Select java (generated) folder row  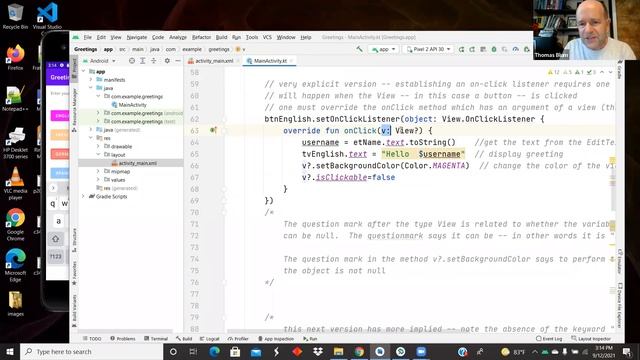[131, 130]
